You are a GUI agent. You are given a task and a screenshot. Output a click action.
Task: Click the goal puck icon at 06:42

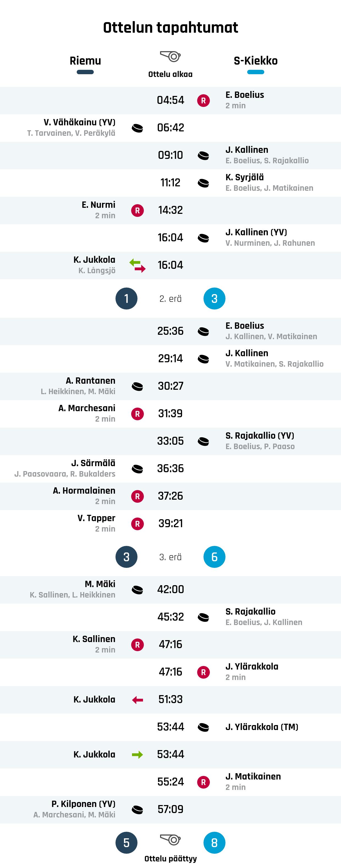pos(137,128)
